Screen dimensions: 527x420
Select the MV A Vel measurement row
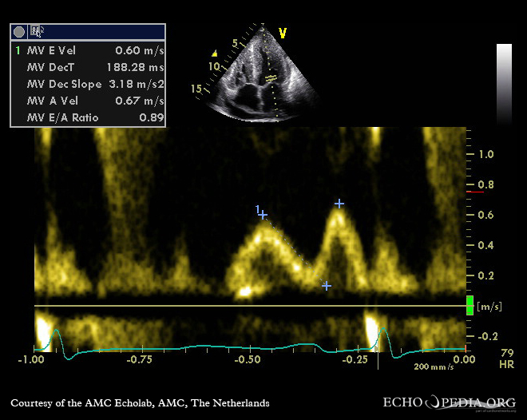click(x=88, y=101)
